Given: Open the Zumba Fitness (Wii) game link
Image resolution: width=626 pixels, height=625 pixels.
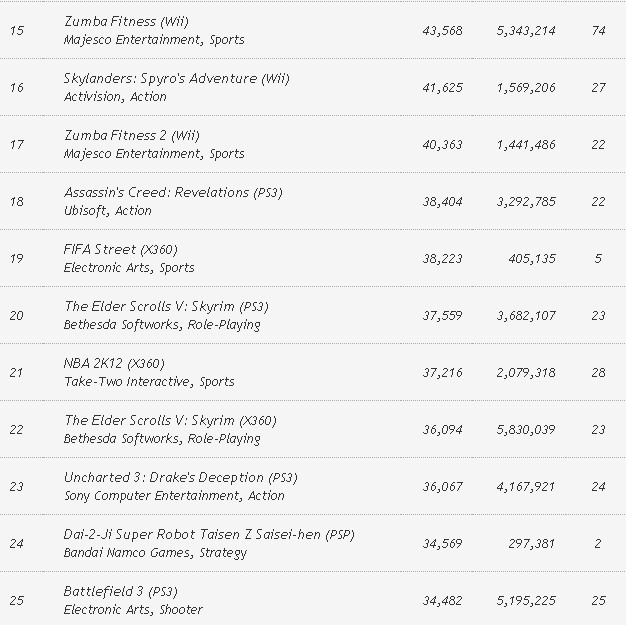Looking at the screenshot, I should tap(127, 21).
